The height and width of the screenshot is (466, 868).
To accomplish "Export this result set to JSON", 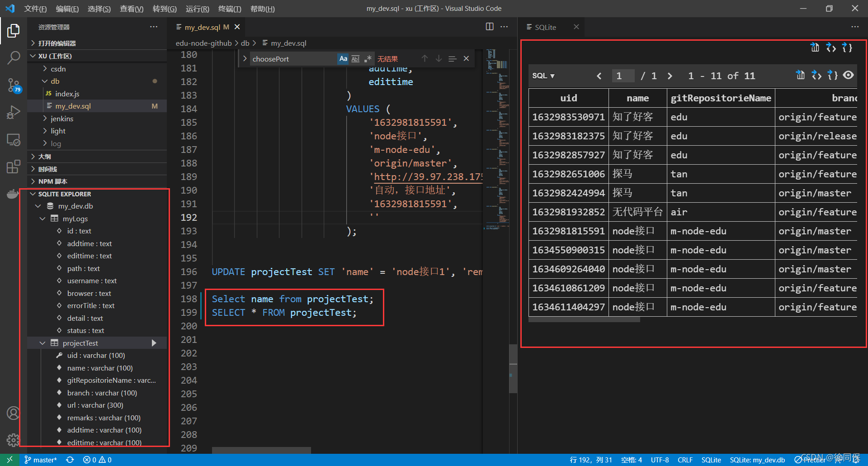I will [832, 75].
